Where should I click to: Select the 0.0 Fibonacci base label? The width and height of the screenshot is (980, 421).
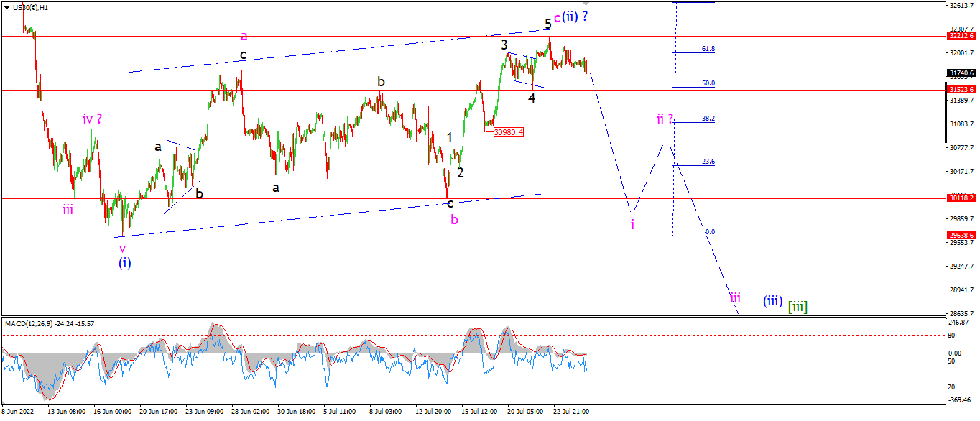[x=710, y=232]
